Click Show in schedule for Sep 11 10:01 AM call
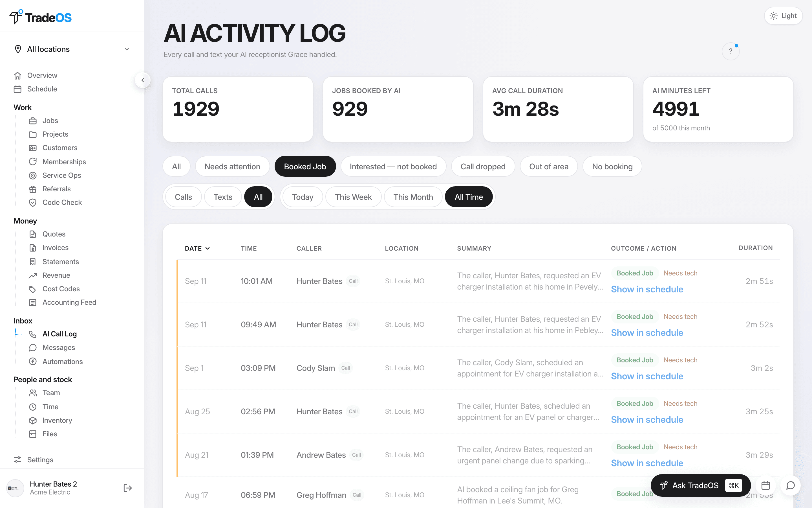The height and width of the screenshot is (508, 812). click(x=647, y=289)
